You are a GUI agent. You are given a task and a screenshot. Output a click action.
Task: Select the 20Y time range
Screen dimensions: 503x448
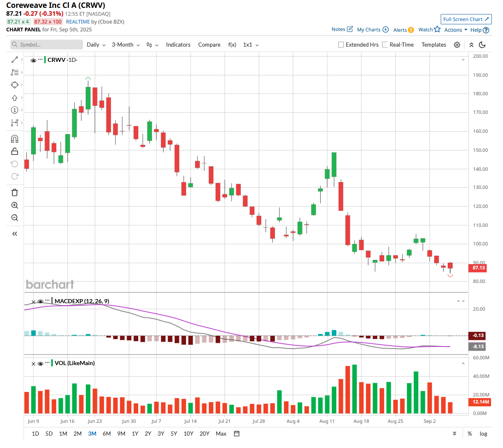point(204,434)
